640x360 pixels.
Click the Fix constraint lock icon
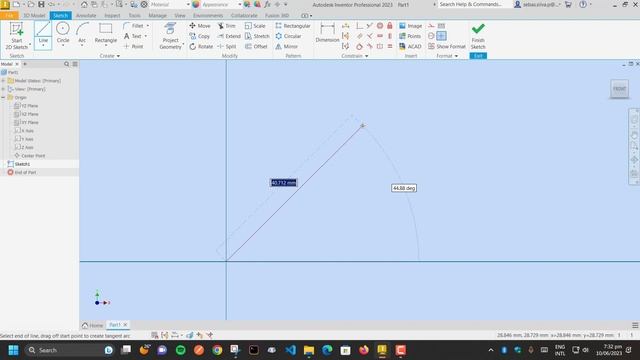390,26
